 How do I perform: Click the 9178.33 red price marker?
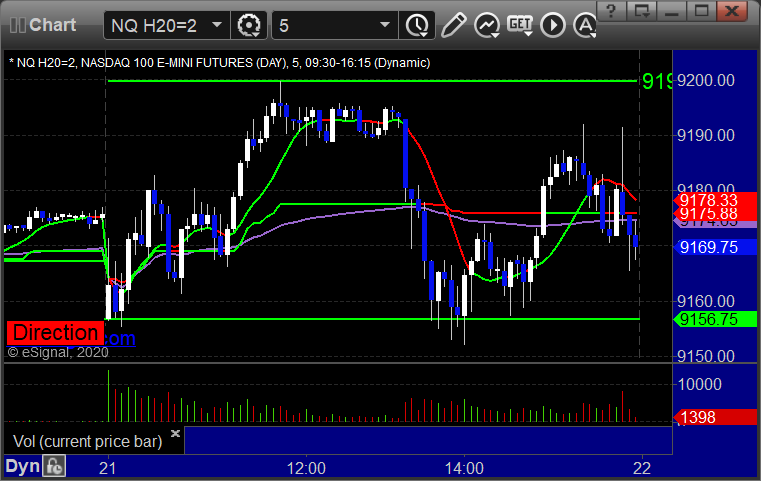pos(714,199)
